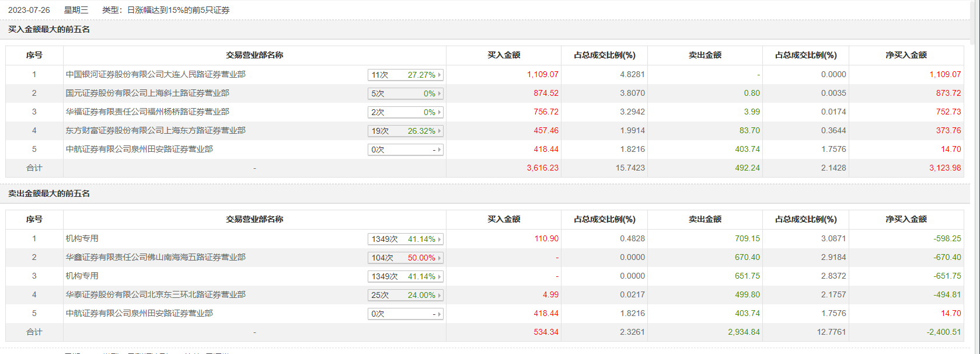Expand 0次 box in buy table 中航证券 row
Screen dimensions: 980x354
coord(406,150)
